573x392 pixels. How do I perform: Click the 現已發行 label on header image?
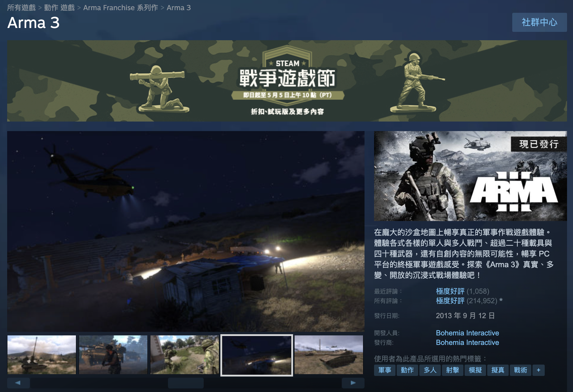coord(539,144)
